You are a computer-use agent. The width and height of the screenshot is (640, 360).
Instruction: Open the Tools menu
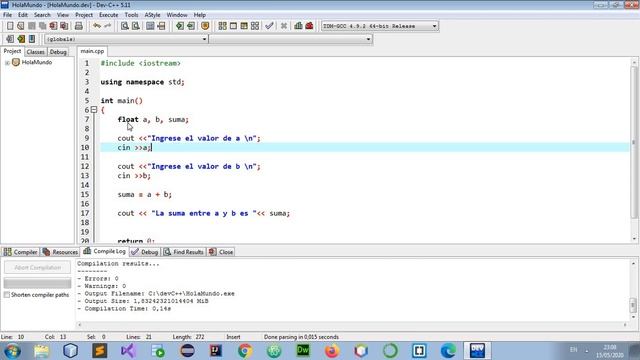[131, 15]
